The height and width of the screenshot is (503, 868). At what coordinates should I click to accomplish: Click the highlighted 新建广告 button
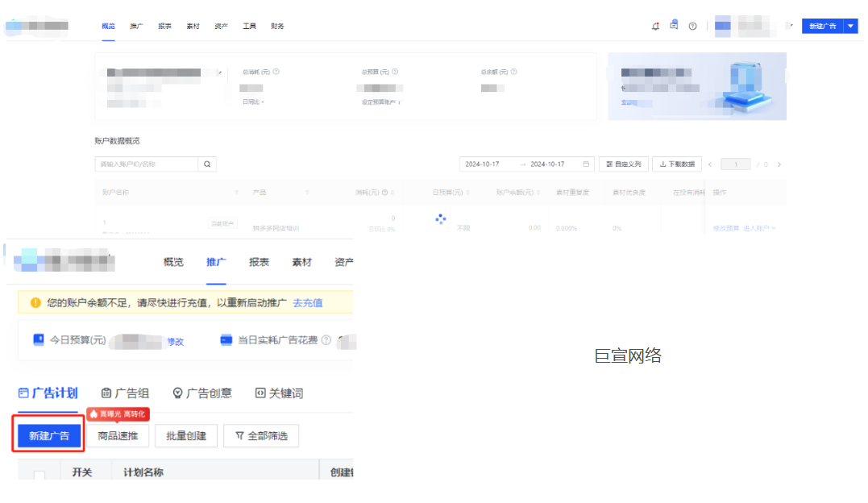(x=51, y=435)
